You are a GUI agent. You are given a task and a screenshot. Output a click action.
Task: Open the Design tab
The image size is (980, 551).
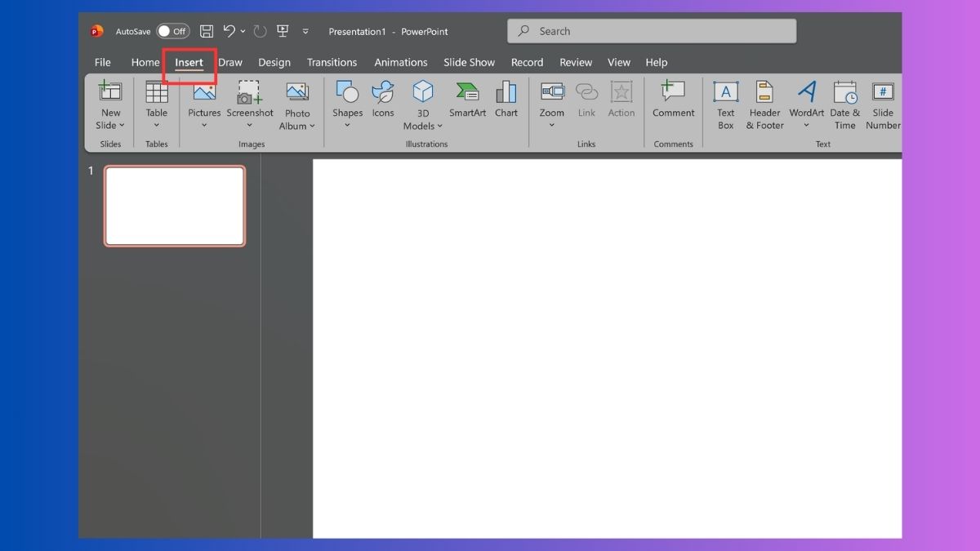tap(274, 62)
